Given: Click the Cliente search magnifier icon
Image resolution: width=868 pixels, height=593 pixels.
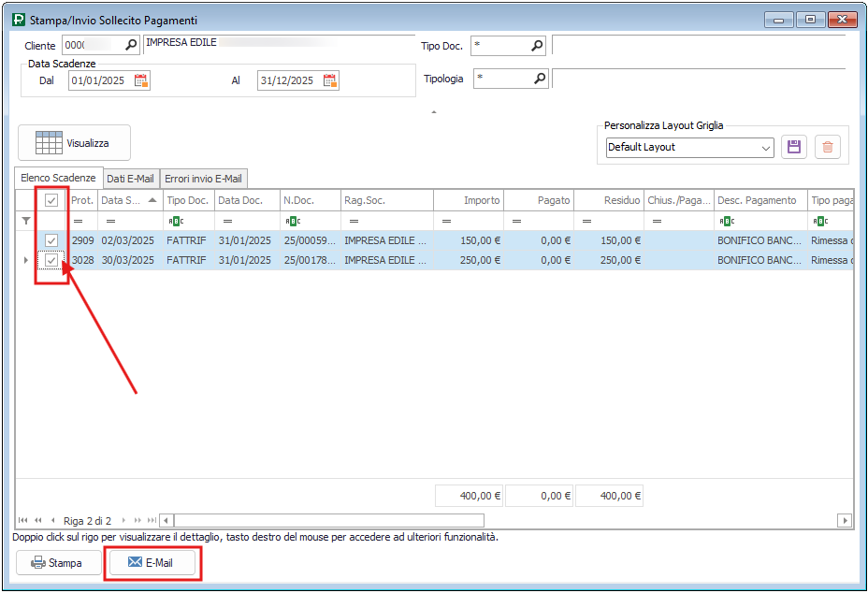Looking at the screenshot, I should point(131,45).
